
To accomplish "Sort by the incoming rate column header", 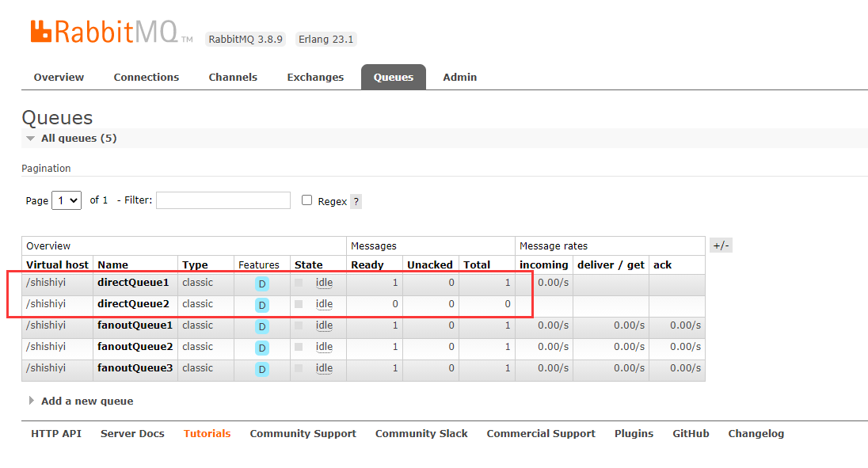I will coord(543,265).
